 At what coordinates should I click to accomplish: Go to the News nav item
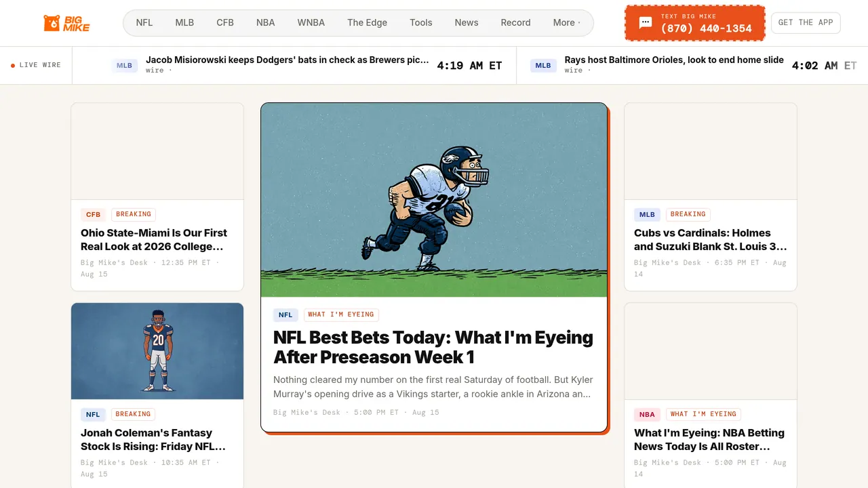tap(467, 22)
